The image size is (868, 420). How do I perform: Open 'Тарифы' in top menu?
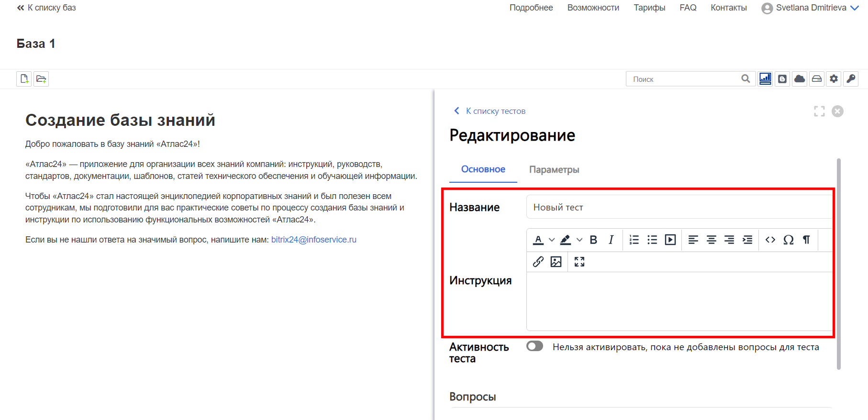coord(649,8)
